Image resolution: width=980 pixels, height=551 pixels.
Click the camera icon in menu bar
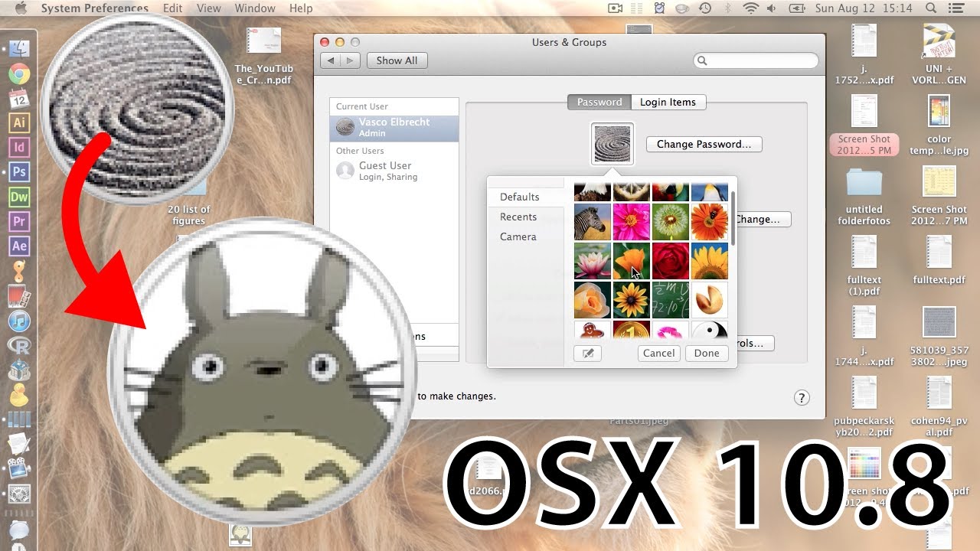(x=615, y=8)
